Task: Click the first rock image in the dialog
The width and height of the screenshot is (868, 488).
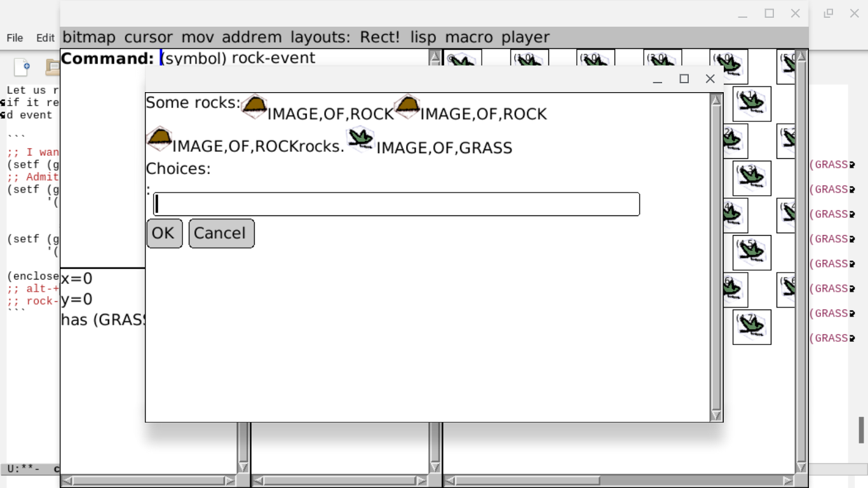Action: (x=254, y=107)
